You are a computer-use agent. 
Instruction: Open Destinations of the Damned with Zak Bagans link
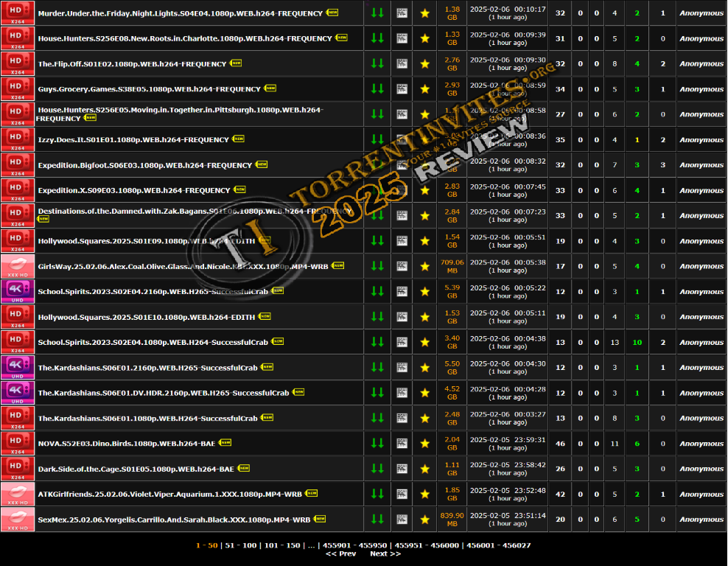point(184,211)
